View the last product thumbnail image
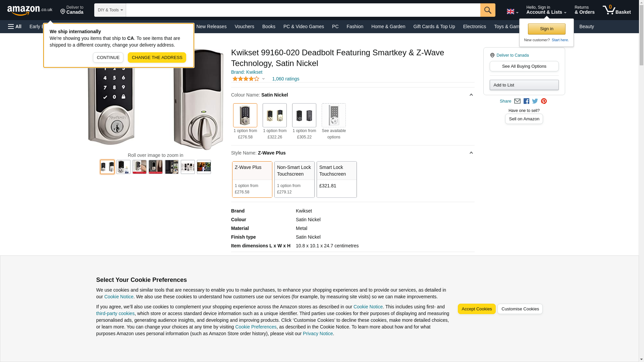Screen dimensions: 644x362 point(204,167)
